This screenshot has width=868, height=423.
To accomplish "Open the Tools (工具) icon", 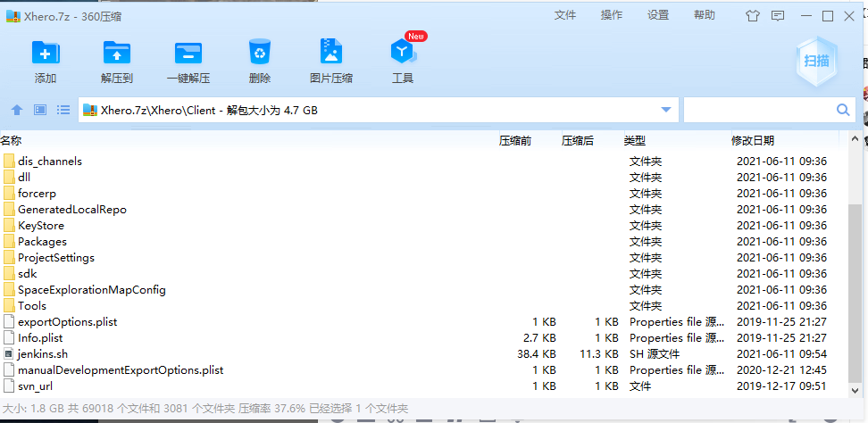I will 403,54.
